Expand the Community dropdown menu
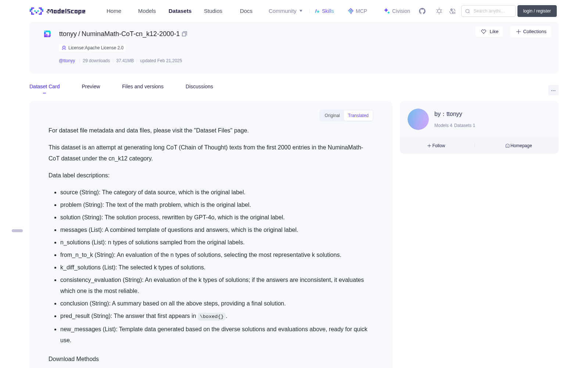 (286, 11)
